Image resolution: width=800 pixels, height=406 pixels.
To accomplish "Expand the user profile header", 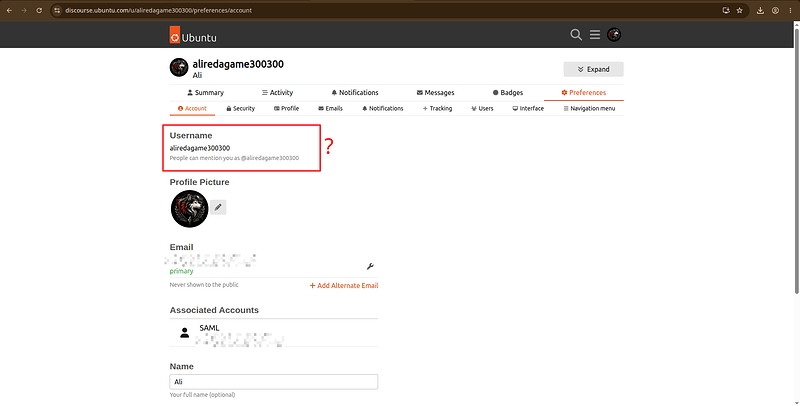I will pos(593,69).
